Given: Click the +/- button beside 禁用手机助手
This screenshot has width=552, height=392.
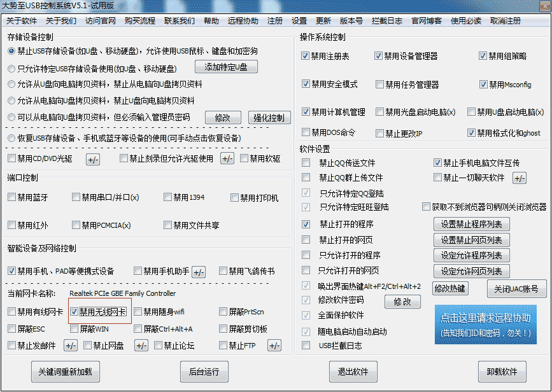Looking at the screenshot, I should pyautogui.click(x=199, y=272).
